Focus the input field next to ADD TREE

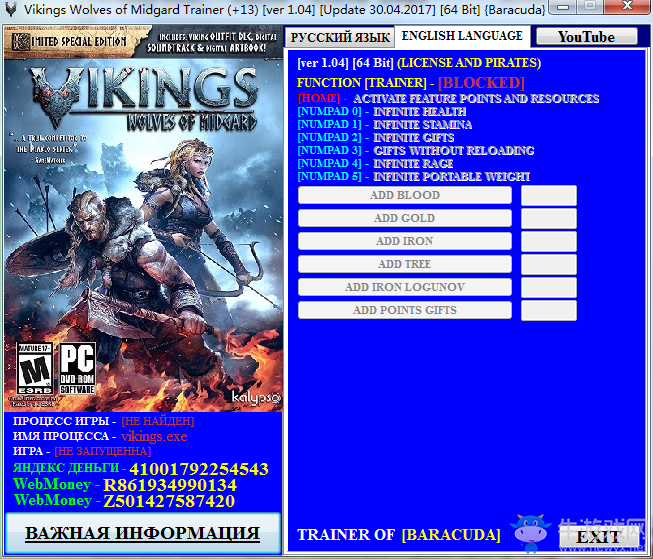549,265
